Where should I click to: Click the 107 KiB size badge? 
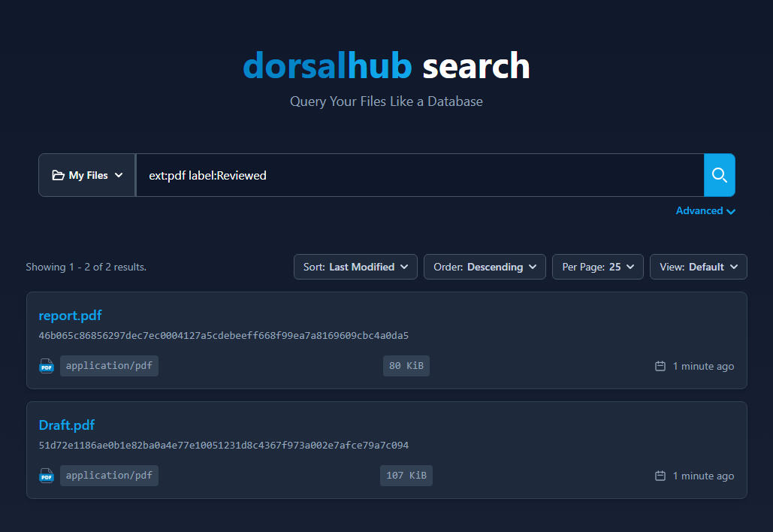(406, 476)
